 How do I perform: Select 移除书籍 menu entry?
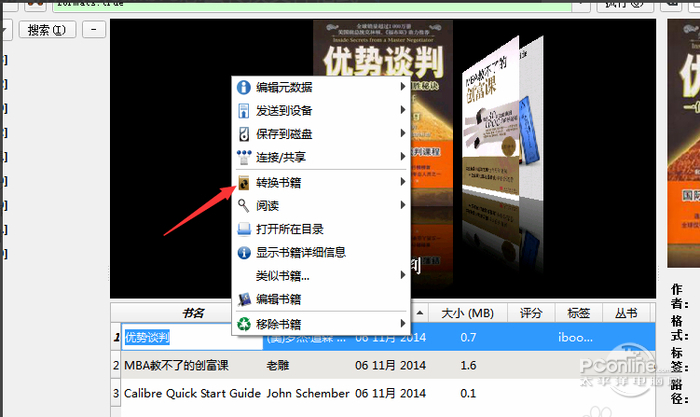[321, 324]
